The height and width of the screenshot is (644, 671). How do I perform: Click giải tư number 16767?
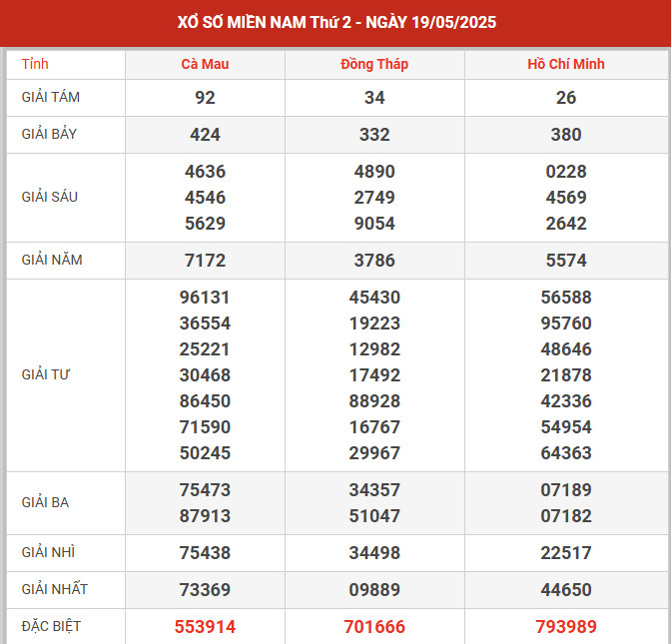tap(374, 427)
